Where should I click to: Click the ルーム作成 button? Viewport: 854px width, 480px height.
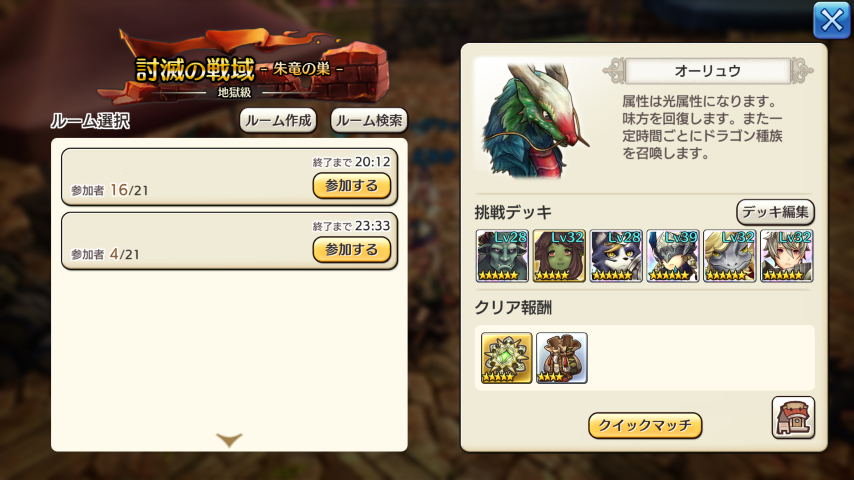[x=278, y=120]
